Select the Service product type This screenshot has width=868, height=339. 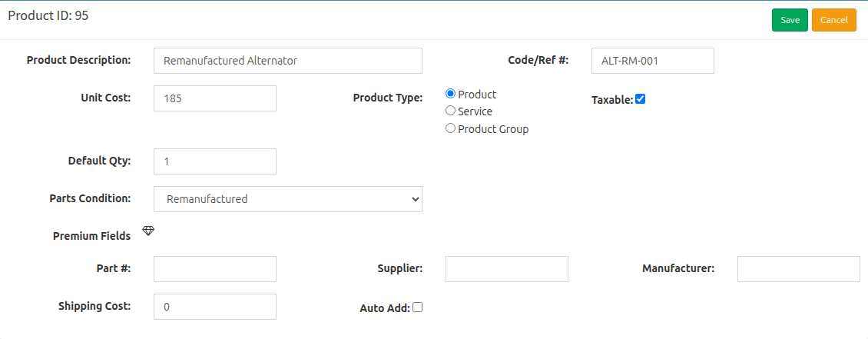coord(451,111)
